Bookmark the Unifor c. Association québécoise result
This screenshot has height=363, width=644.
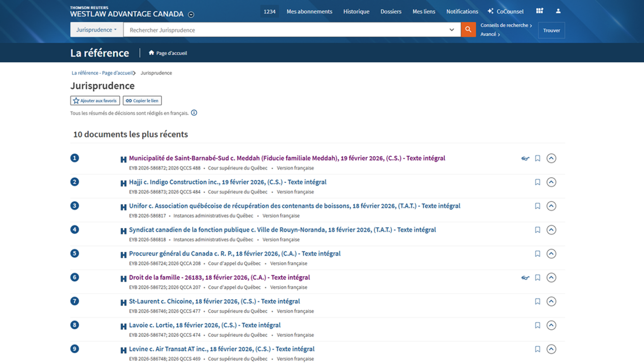(537, 206)
